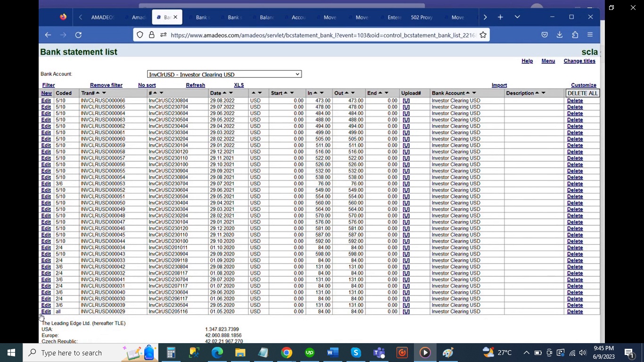Export the list via XLS link
The image size is (644, 362).
click(x=239, y=85)
